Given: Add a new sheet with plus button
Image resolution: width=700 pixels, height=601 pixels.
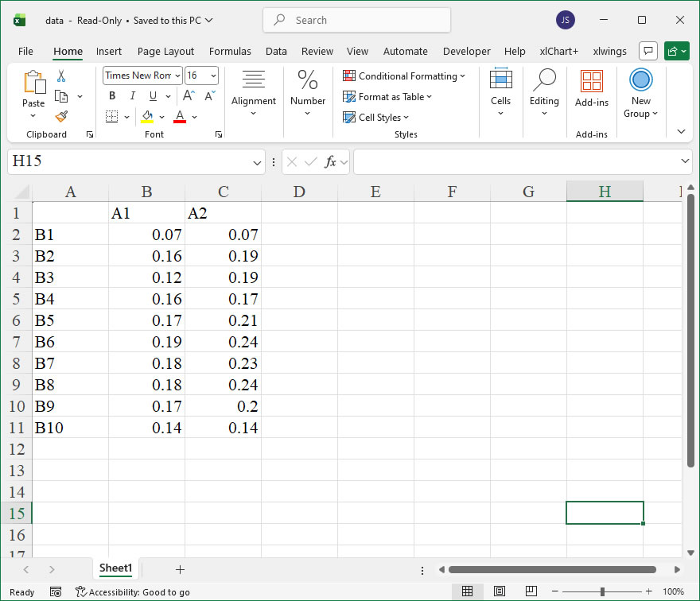Looking at the screenshot, I should point(180,569).
